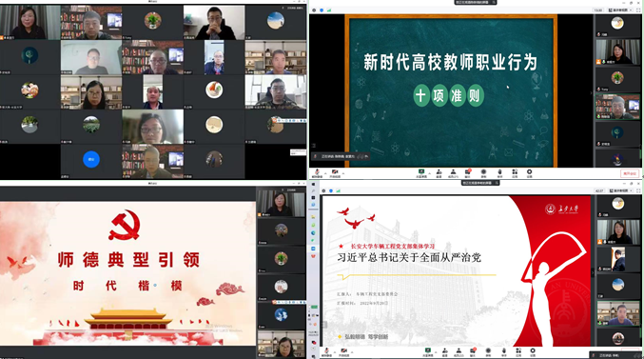
Task: Start video in blackboard-slide meeting window
Action: pyautogui.click(x=335, y=173)
